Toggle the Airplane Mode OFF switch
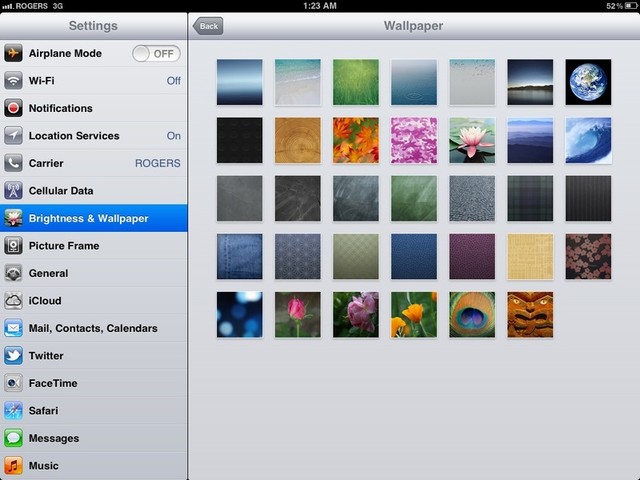 [x=156, y=53]
